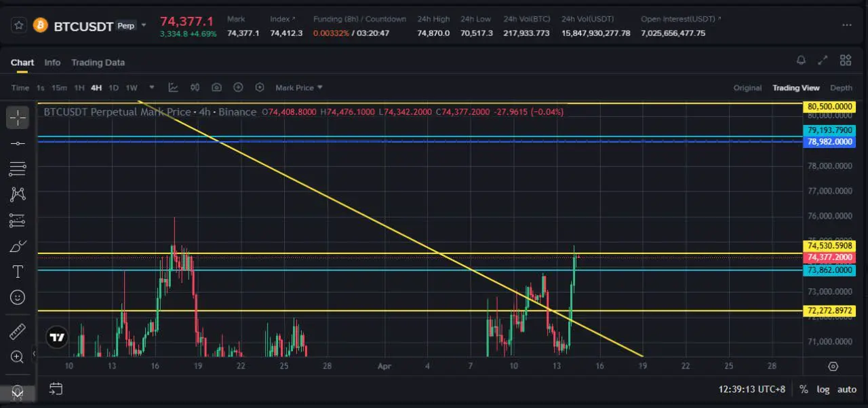This screenshot has height=408, width=868.
Task: Add BTCUSDT to favorites with star icon
Action: [18, 26]
